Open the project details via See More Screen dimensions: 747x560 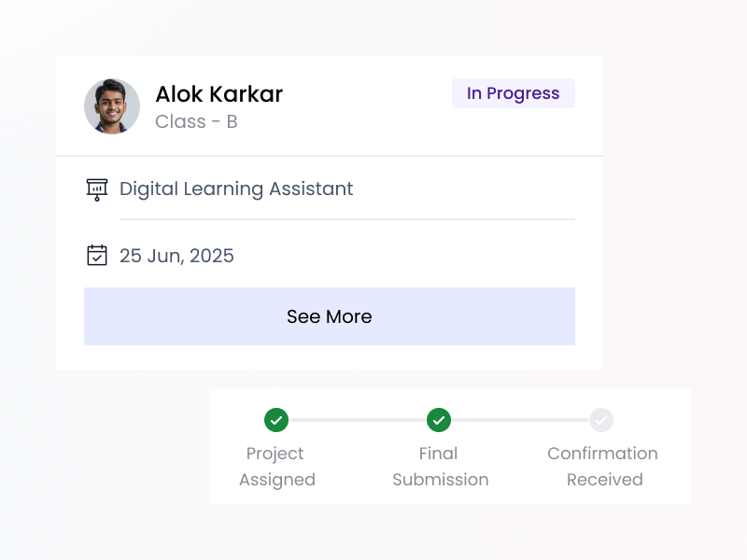point(329,316)
